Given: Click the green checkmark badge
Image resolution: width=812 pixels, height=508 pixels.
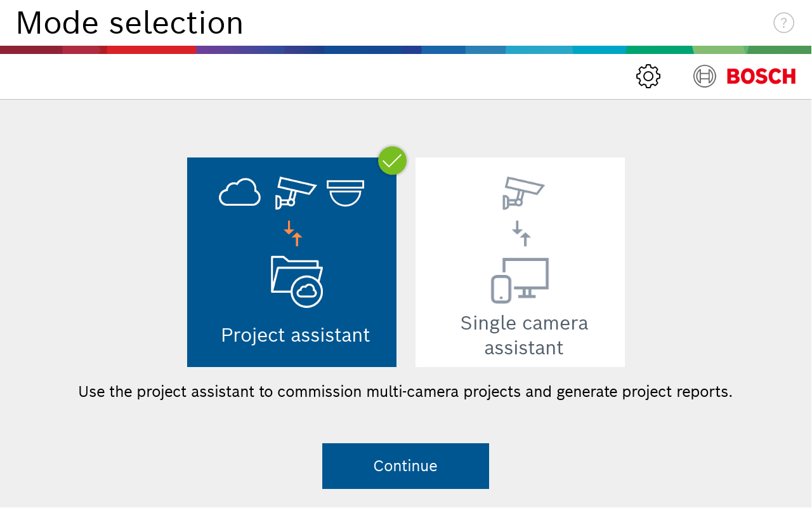Looking at the screenshot, I should [x=392, y=161].
